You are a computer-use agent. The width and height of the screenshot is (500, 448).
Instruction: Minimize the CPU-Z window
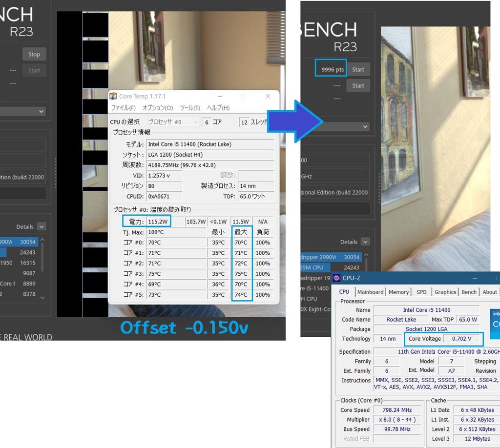point(475,278)
